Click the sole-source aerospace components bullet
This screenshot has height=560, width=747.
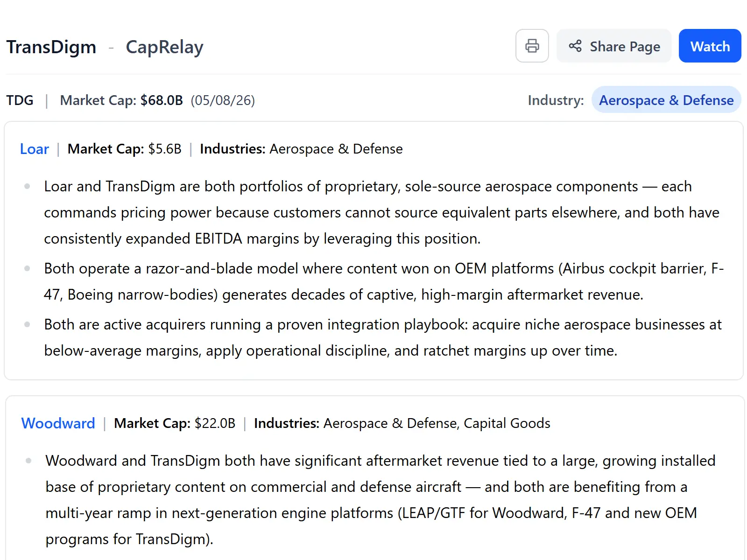click(382, 212)
